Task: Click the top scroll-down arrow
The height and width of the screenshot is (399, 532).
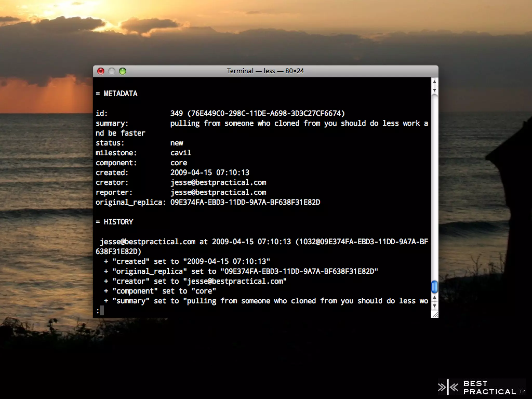Action: [434, 90]
